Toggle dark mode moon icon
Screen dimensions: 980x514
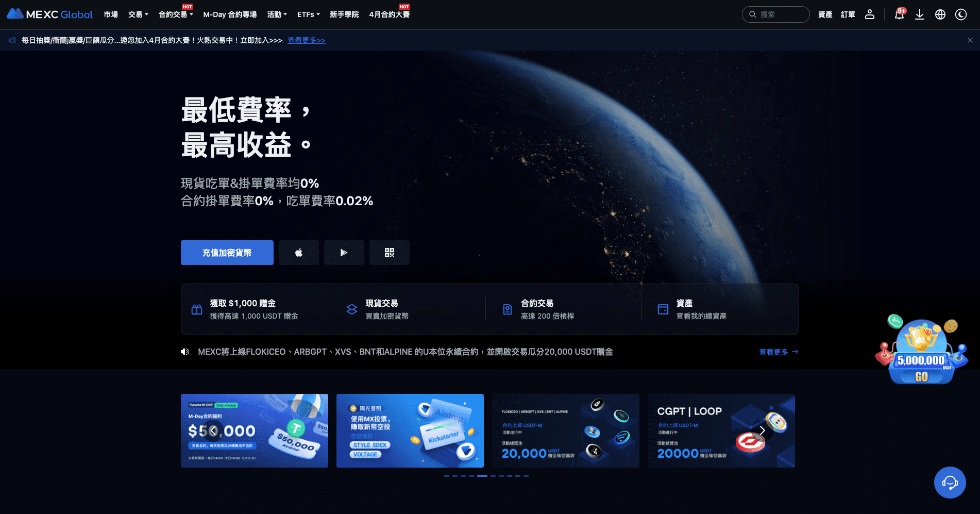tap(961, 14)
